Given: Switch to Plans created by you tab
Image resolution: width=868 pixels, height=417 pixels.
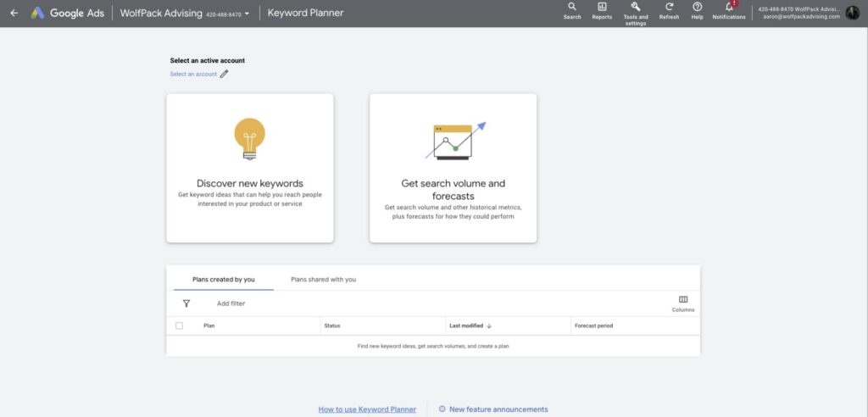Looking at the screenshot, I should click(x=224, y=280).
